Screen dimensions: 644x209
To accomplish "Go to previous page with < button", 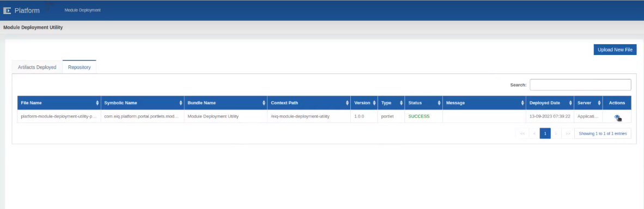I will coord(534,133).
